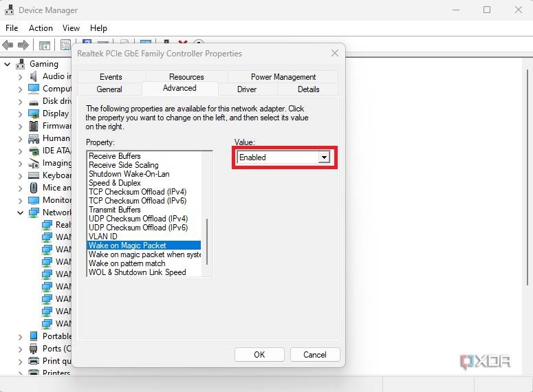Switch to the Resources tab

coord(186,77)
